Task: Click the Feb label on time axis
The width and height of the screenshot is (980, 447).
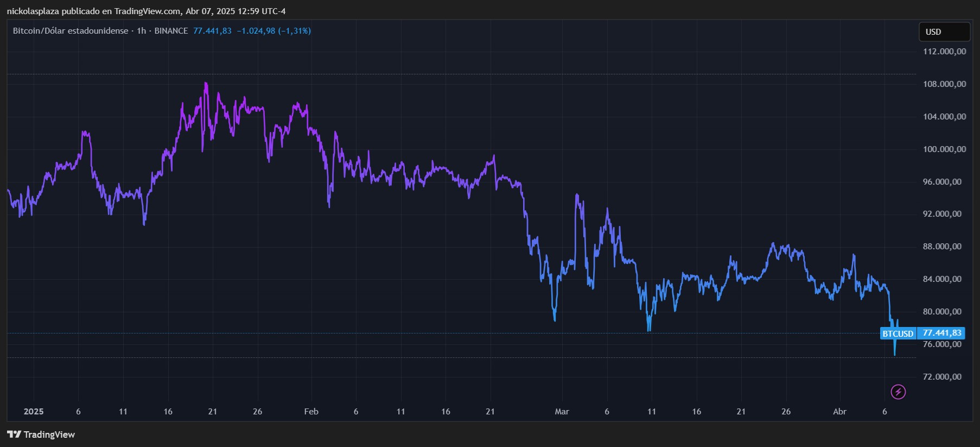Action: click(x=311, y=412)
